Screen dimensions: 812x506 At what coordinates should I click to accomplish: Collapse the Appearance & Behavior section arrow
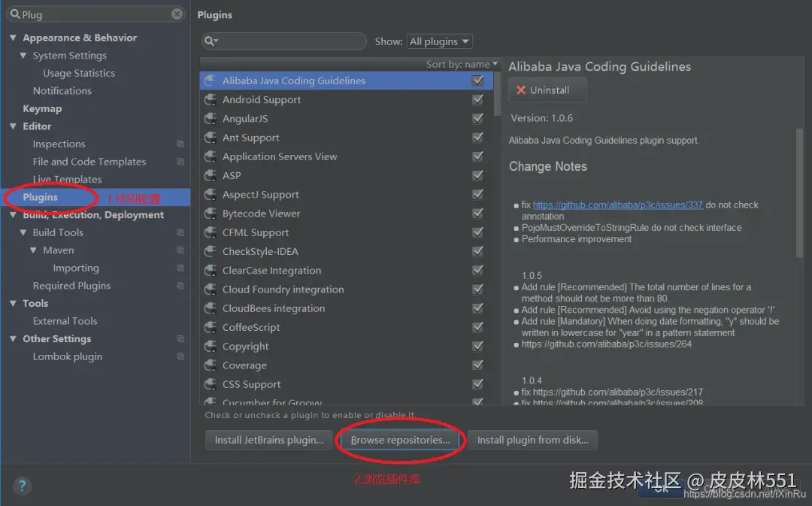[13, 38]
